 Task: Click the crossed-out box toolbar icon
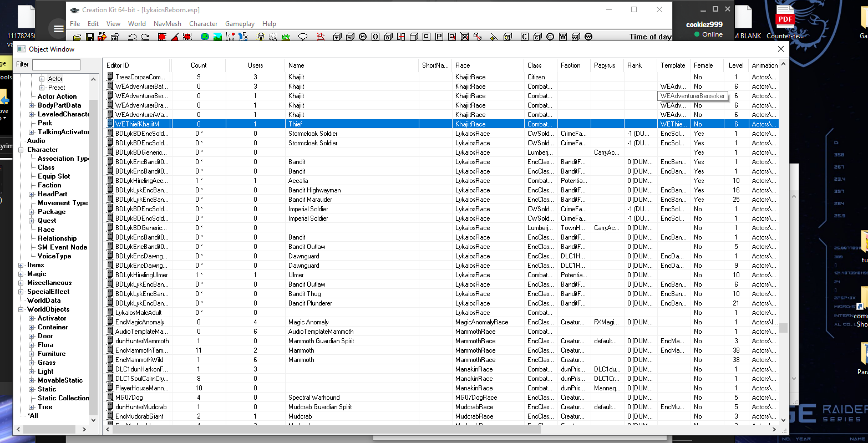[x=464, y=37]
